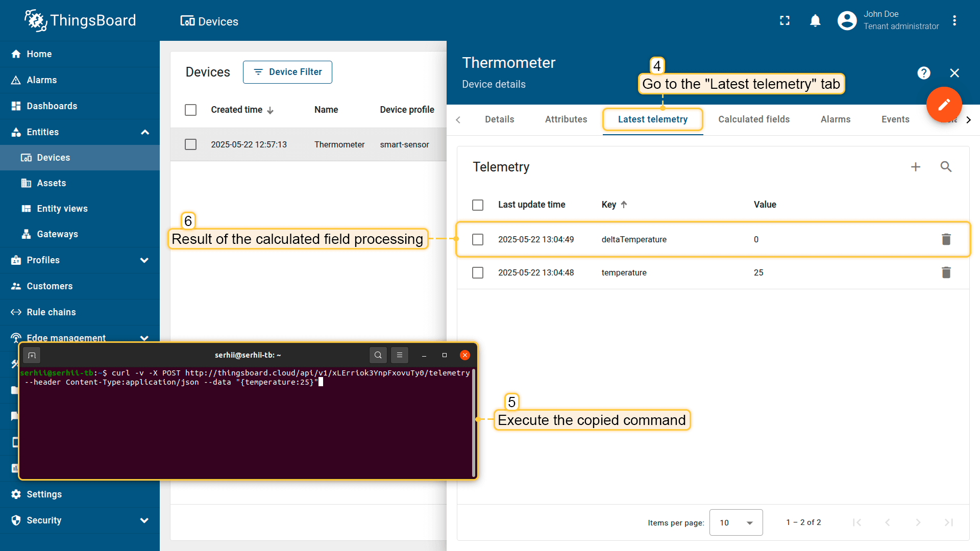
Task: Click the notifications bell icon
Action: 815,20
